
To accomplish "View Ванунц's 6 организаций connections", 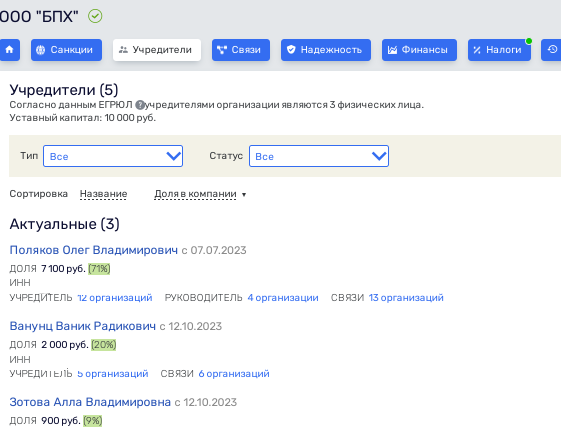I will pyautogui.click(x=234, y=374).
